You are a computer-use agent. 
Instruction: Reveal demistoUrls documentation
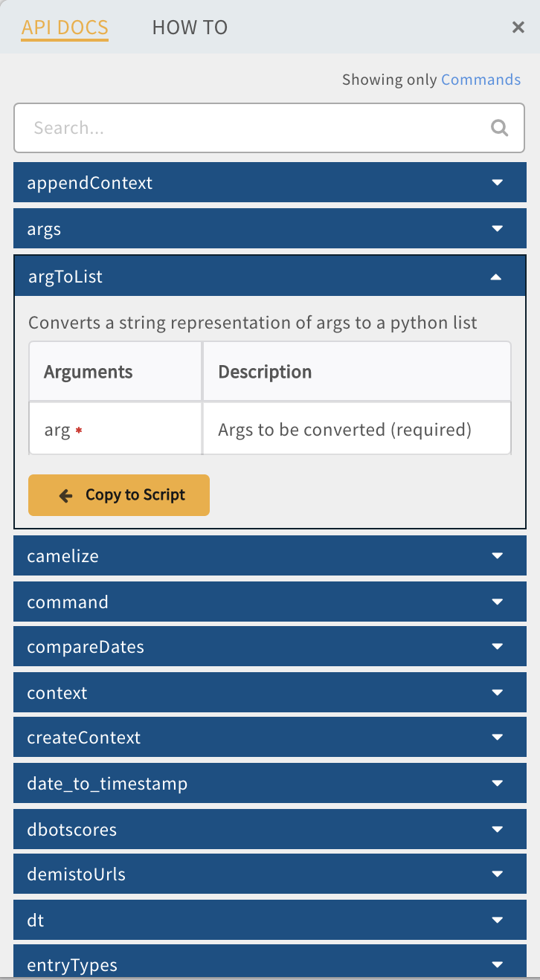[269, 874]
